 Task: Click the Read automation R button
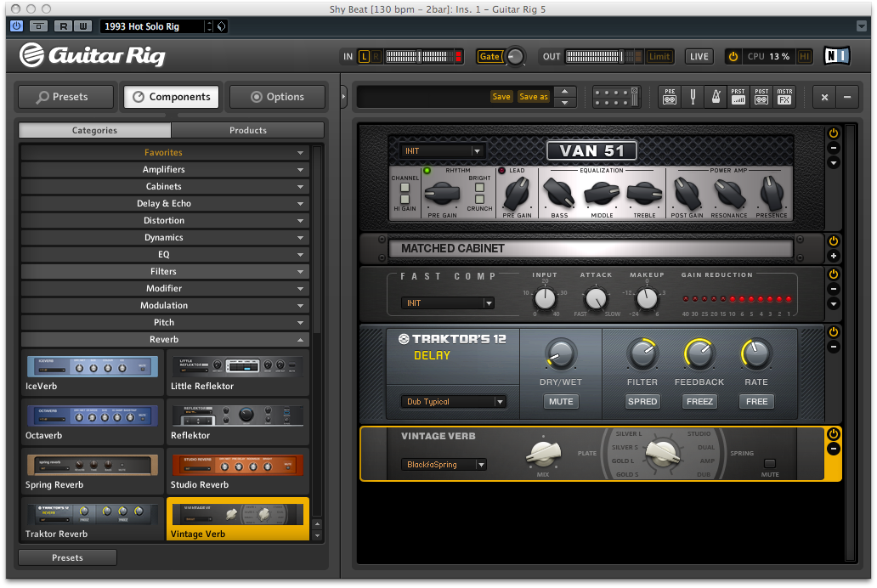(63, 25)
